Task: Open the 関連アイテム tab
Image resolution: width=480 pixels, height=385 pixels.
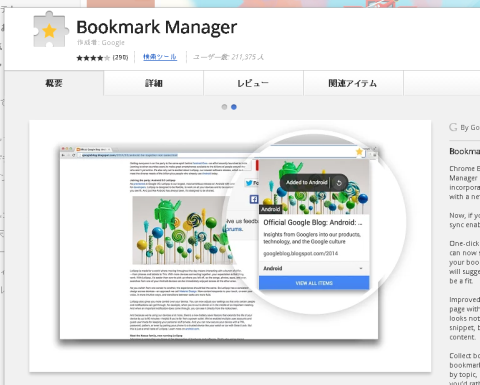Action: [x=353, y=83]
